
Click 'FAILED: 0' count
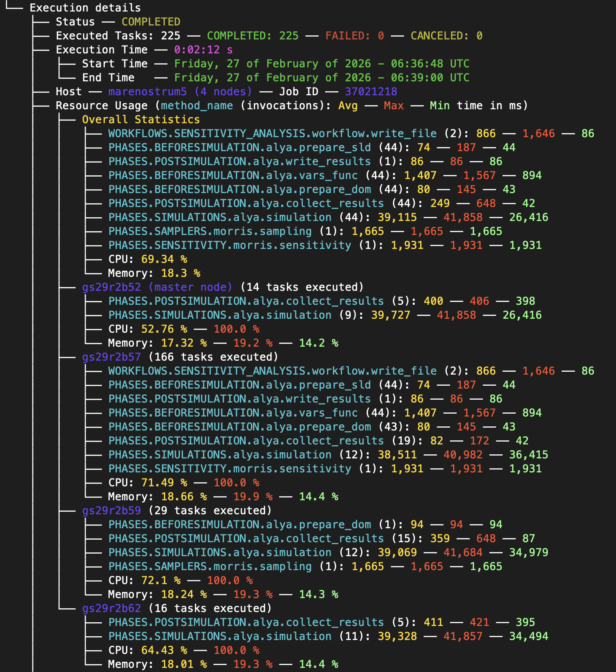coord(354,36)
